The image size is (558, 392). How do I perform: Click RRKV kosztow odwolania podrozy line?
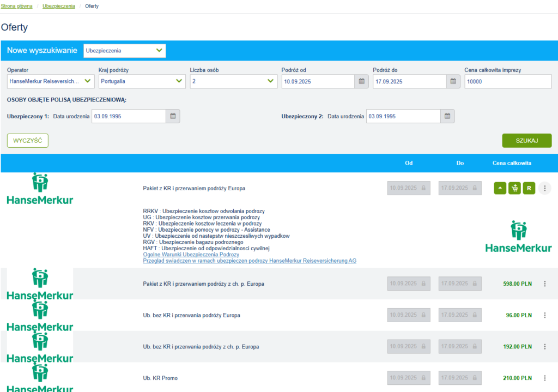tap(204, 211)
